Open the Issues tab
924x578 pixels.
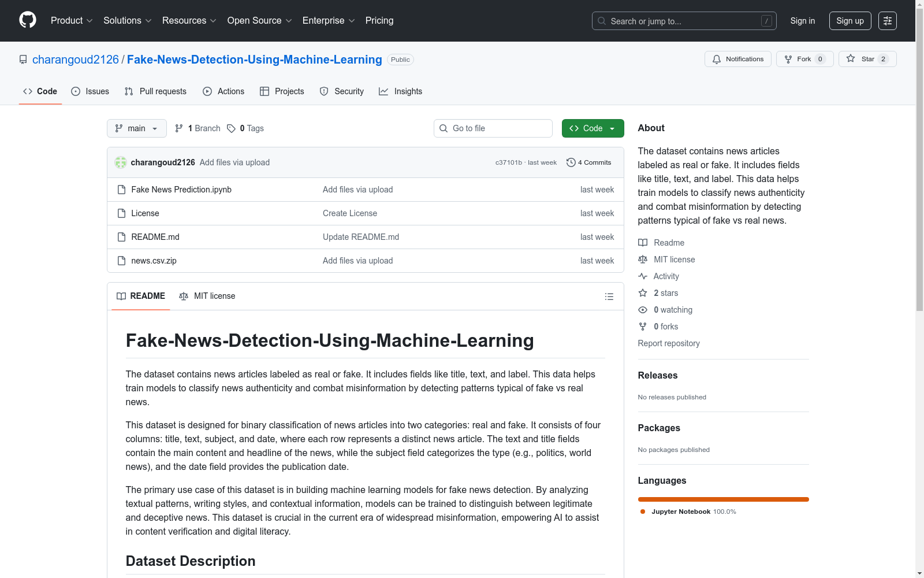tap(90, 91)
